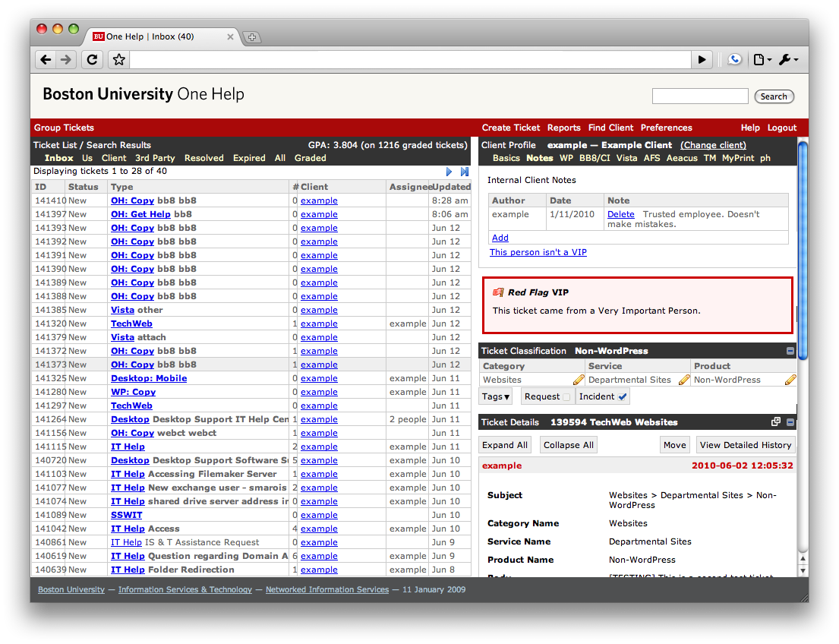
Task: Collapse the Ticket Details panel
Action: coord(790,421)
